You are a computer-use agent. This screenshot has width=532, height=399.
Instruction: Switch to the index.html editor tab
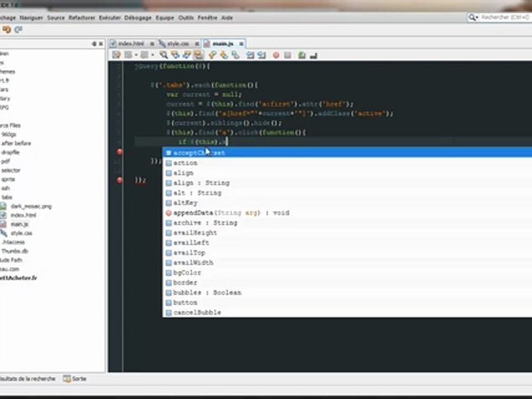click(131, 43)
